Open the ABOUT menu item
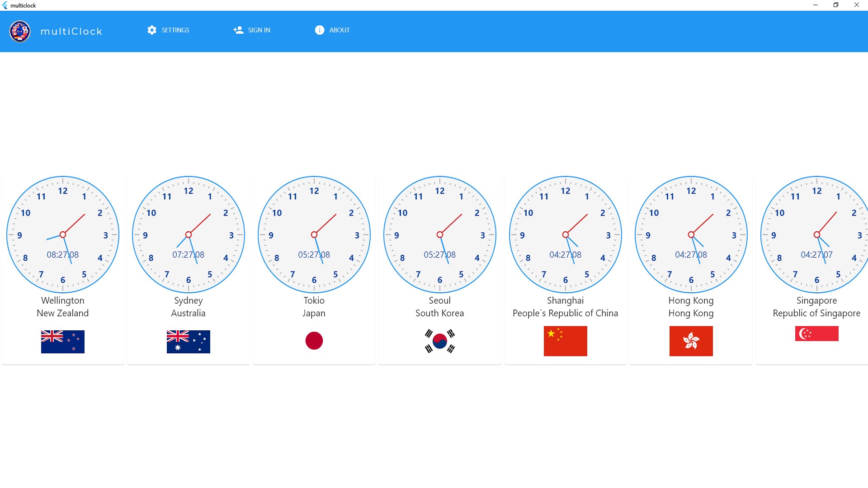This screenshot has height=488, width=868. (340, 30)
